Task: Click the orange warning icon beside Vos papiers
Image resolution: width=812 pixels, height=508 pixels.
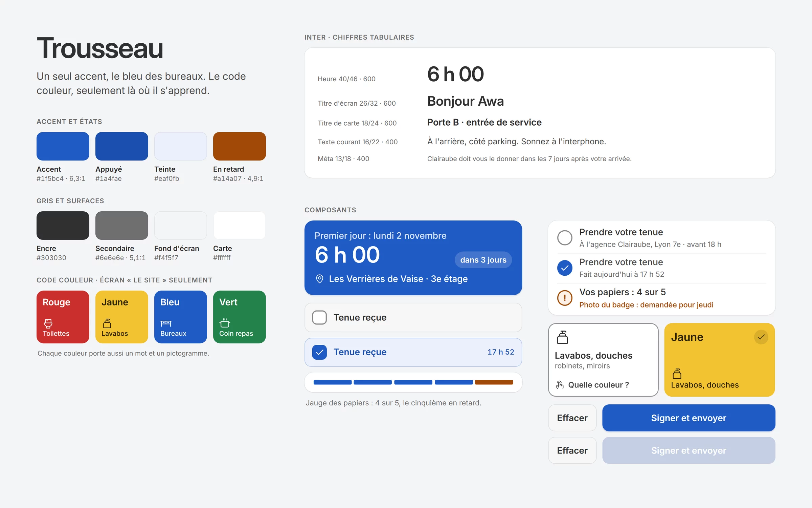Action: (x=565, y=298)
